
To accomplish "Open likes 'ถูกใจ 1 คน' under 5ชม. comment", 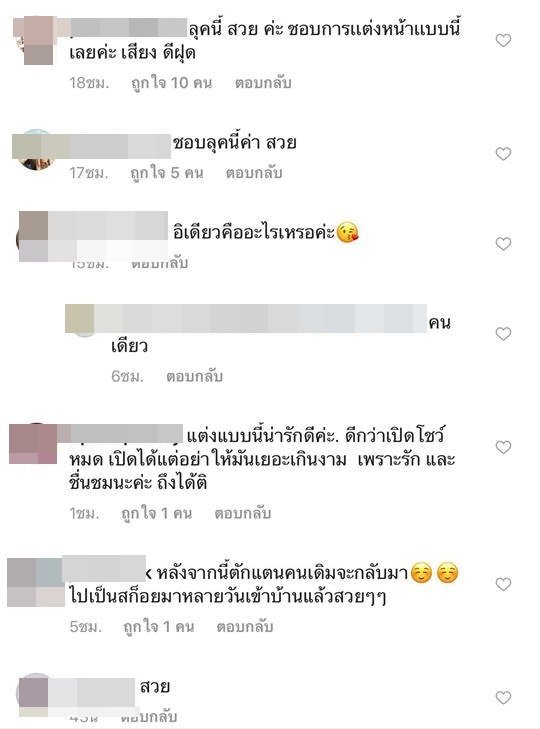I will coord(159,627).
